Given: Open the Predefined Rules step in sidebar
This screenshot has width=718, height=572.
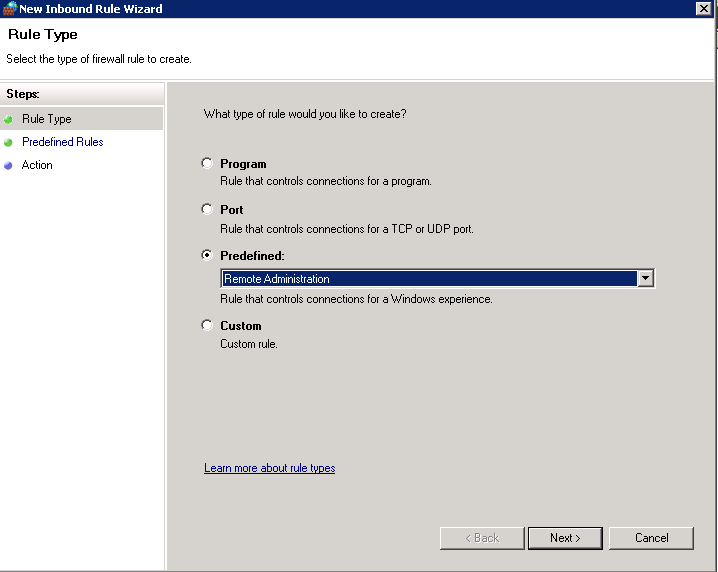Looking at the screenshot, I should coord(63,142).
